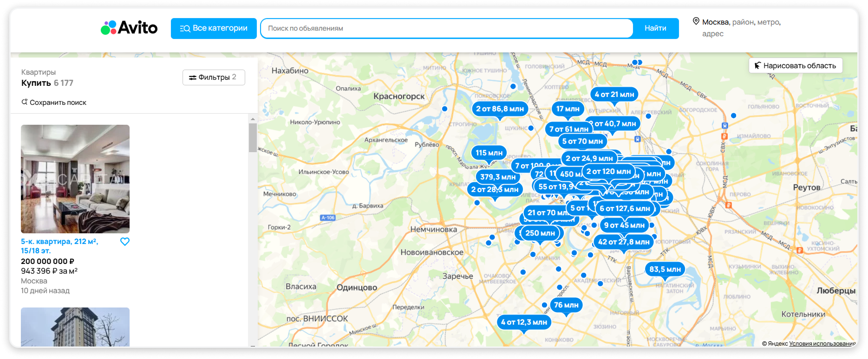Toggle favorite heart on the 5-к. квартира listing
This screenshot has height=359, width=868.
tap(125, 242)
